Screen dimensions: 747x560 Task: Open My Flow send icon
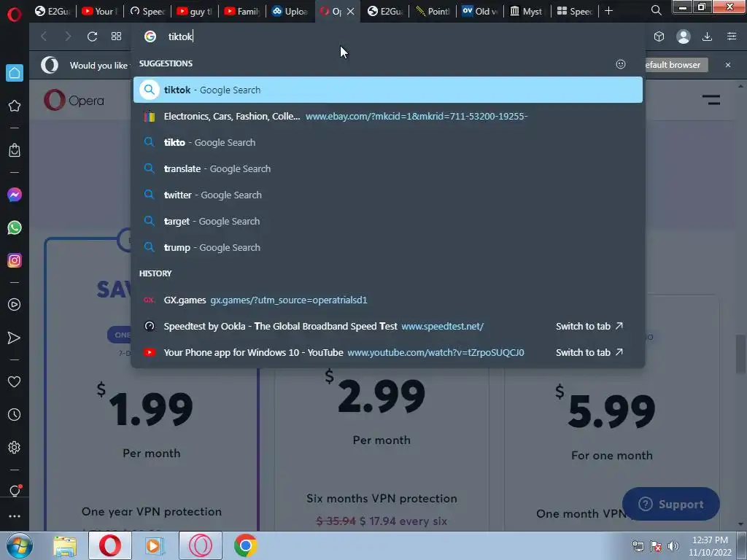pyautogui.click(x=15, y=338)
